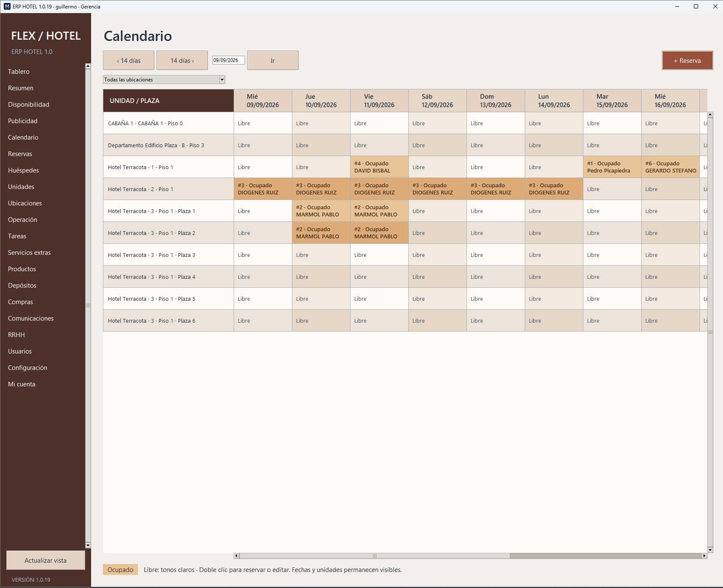Open Configuración in sidebar
The height and width of the screenshot is (588, 723).
pyautogui.click(x=28, y=368)
